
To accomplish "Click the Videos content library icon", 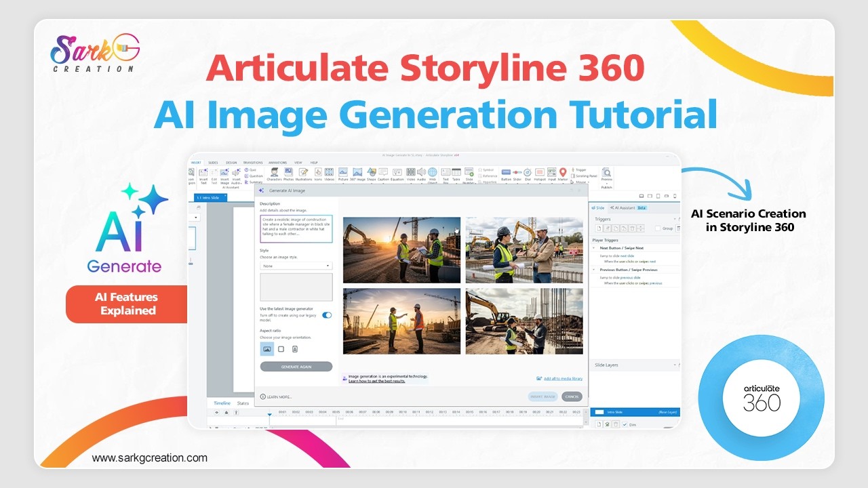I will (x=329, y=172).
